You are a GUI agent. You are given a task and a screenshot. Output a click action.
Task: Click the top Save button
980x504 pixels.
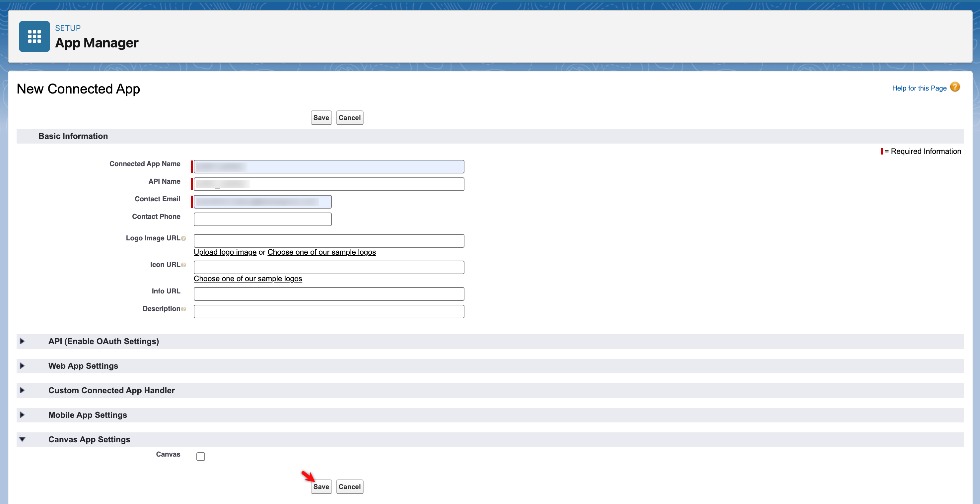pyautogui.click(x=321, y=118)
